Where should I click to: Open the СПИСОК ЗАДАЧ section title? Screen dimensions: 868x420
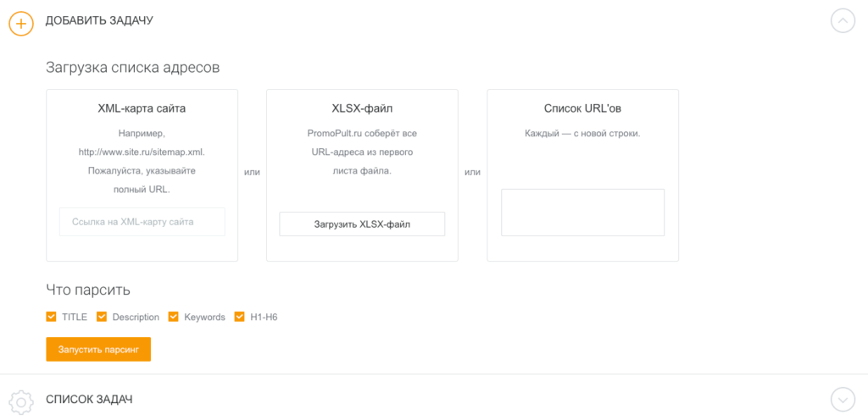(89, 399)
